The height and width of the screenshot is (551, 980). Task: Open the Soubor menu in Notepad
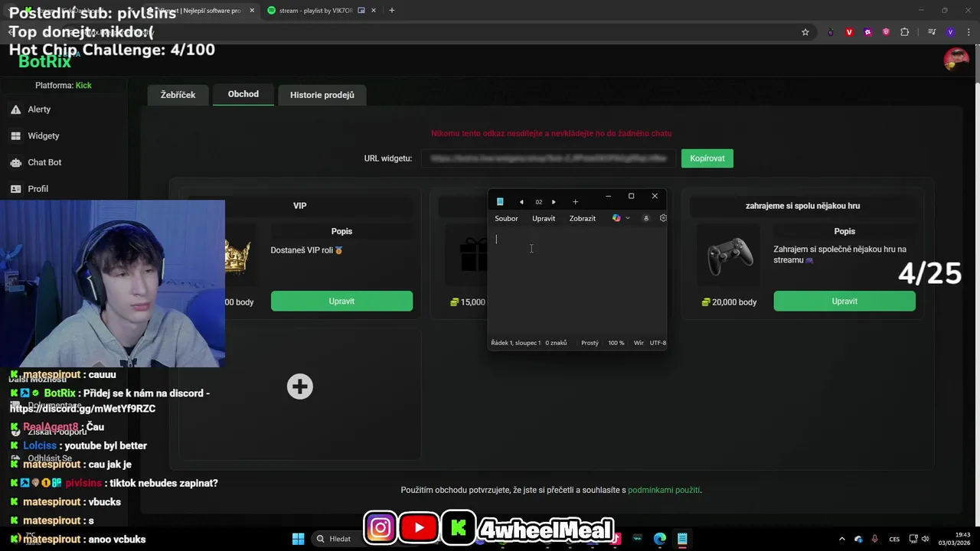pos(506,218)
